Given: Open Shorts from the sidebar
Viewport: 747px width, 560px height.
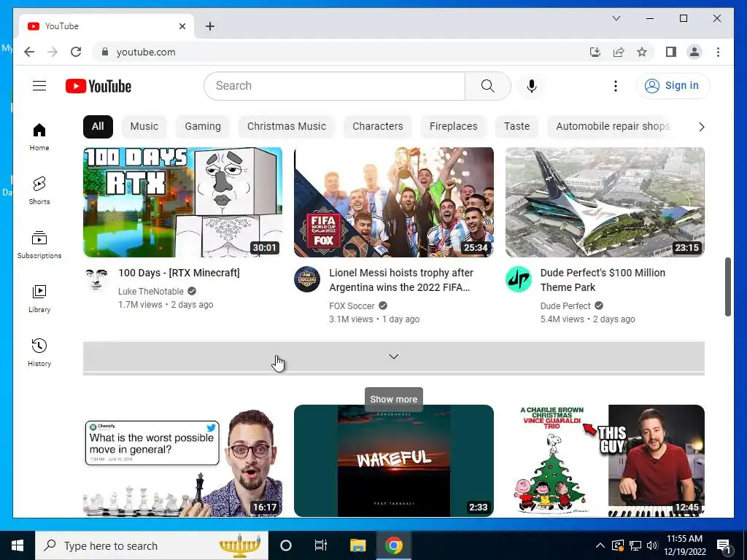Looking at the screenshot, I should pos(39,190).
